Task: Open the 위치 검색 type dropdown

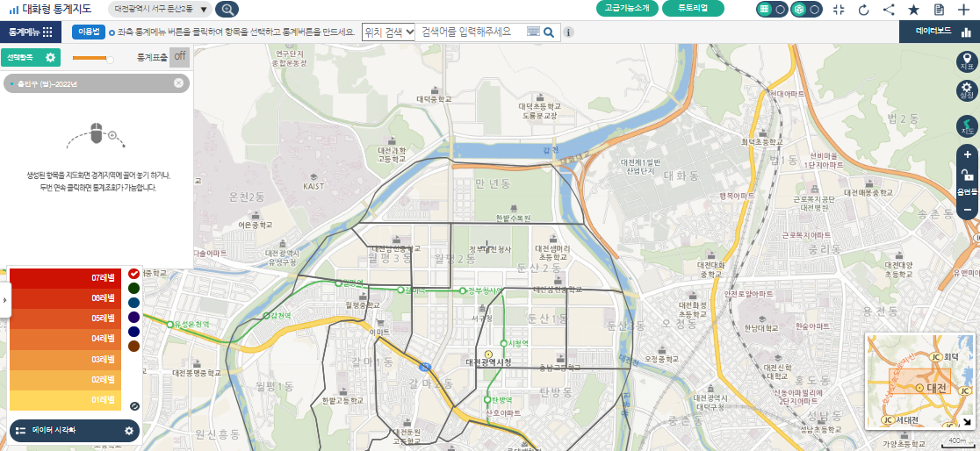Action: (388, 32)
